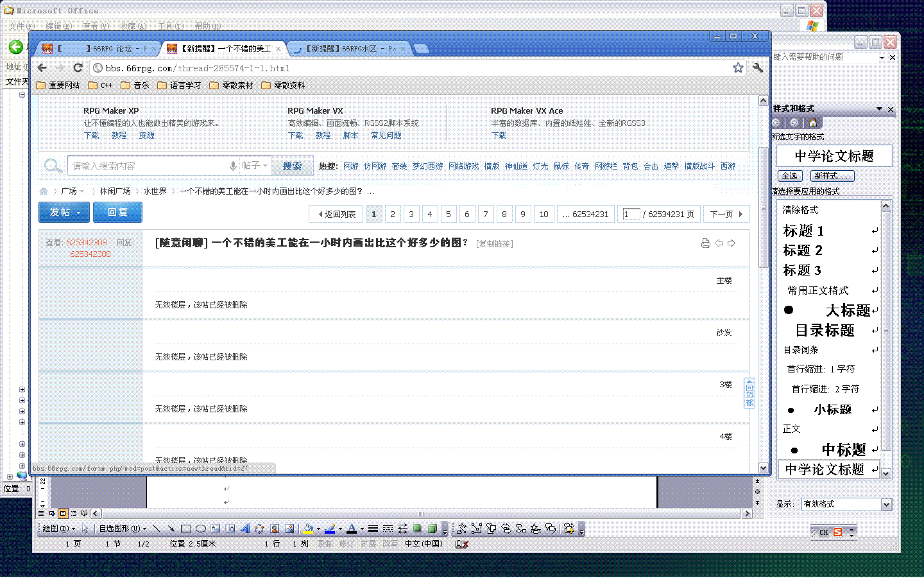Screen dimensions: 924x578
Task: Insert clip art from drawing toolbar
Action: tap(275, 529)
